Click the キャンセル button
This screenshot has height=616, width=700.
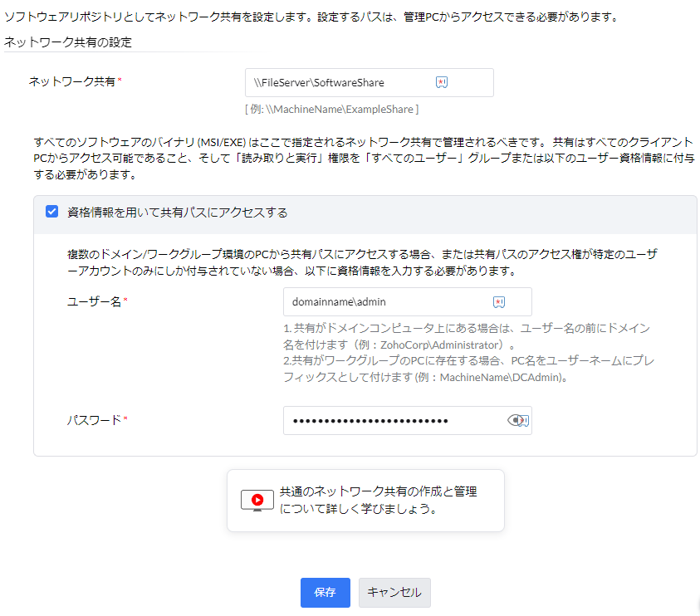[x=394, y=593]
